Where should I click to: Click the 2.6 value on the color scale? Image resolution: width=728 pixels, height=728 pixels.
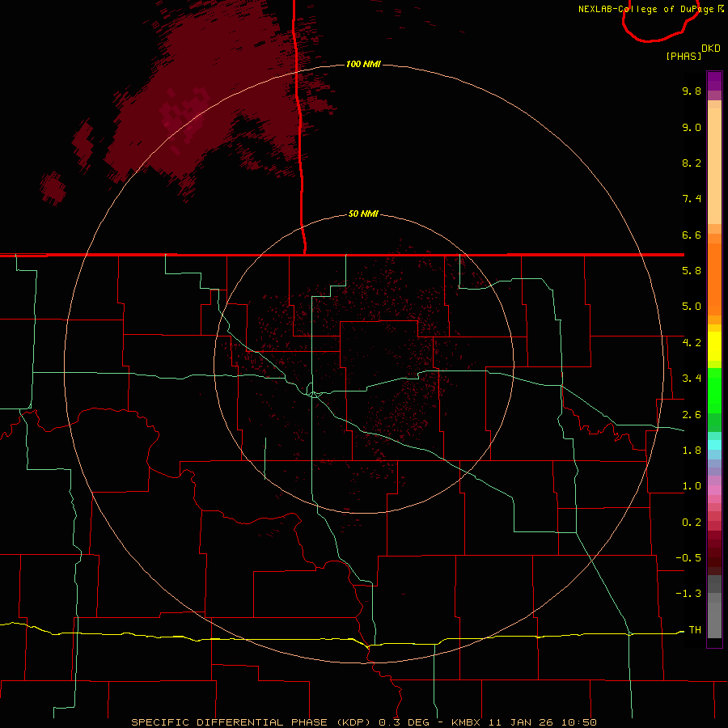pos(692,415)
